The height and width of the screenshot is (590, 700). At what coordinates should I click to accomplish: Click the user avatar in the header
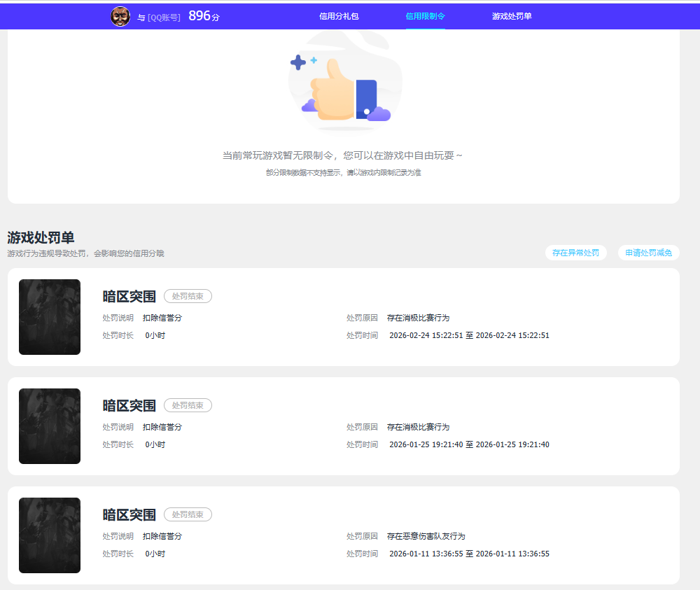click(x=120, y=17)
